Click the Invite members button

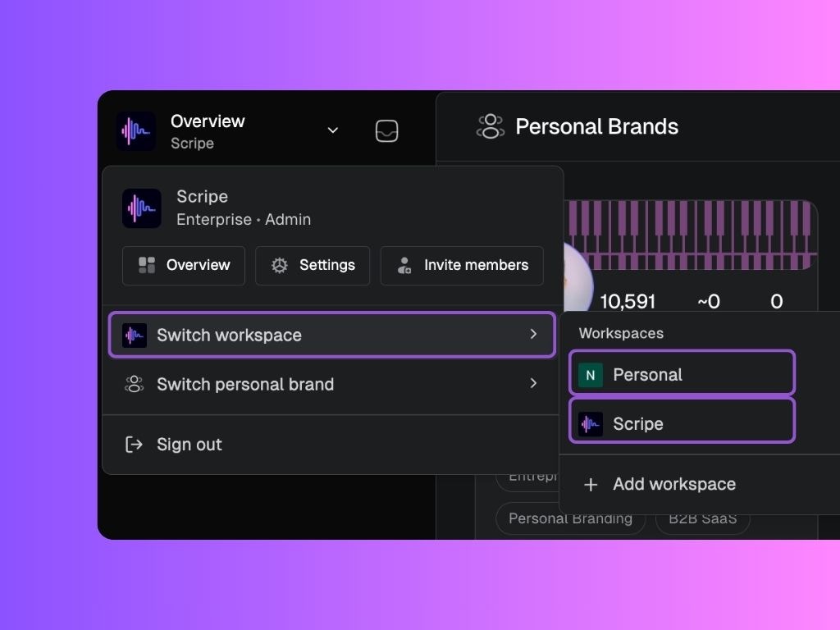coord(462,265)
